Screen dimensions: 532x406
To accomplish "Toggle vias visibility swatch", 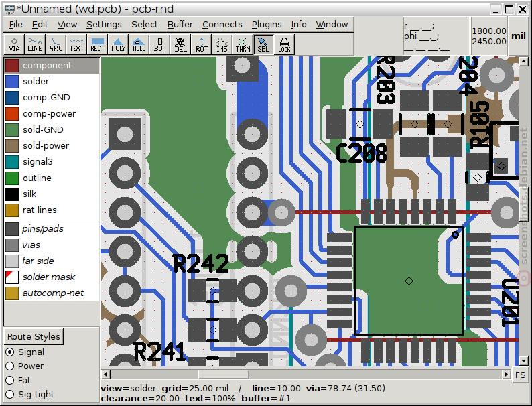I will tap(12, 245).
